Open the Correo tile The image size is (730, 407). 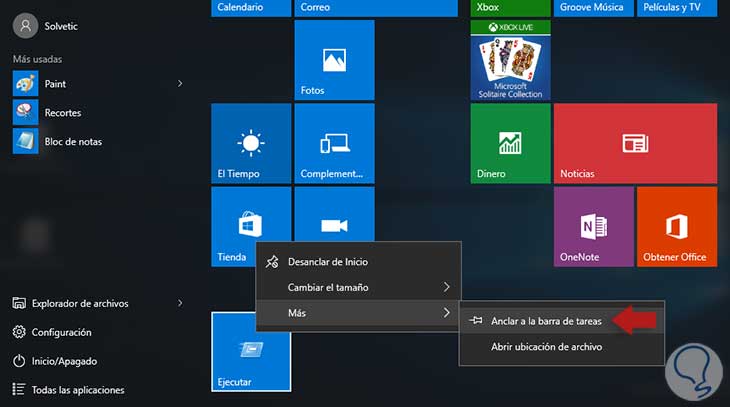376,8
